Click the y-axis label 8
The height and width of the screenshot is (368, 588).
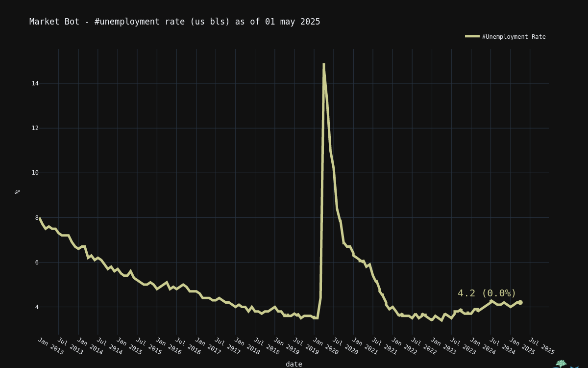(x=37, y=218)
